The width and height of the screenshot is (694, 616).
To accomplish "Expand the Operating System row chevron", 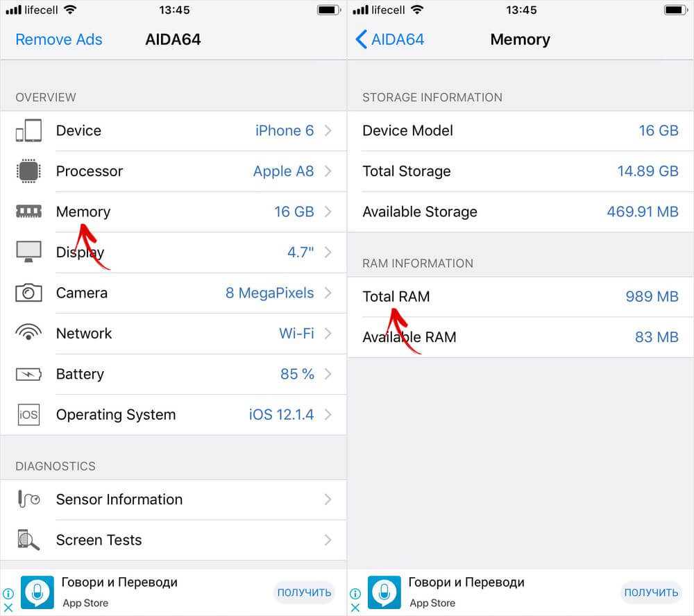I will click(x=328, y=415).
